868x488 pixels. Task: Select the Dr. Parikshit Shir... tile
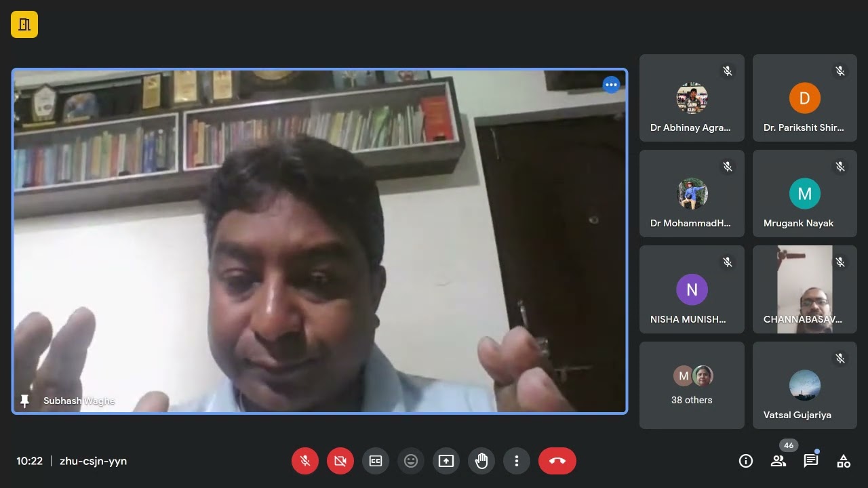[x=805, y=98]
